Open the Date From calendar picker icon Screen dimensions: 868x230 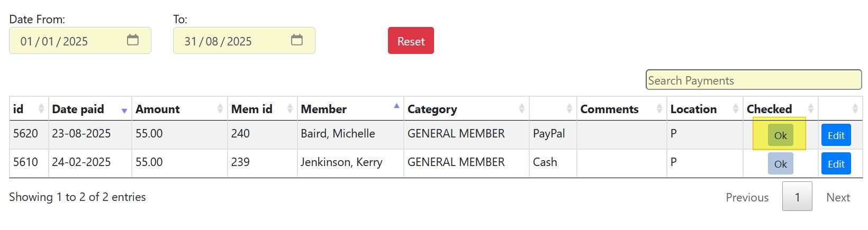(133, 40)
